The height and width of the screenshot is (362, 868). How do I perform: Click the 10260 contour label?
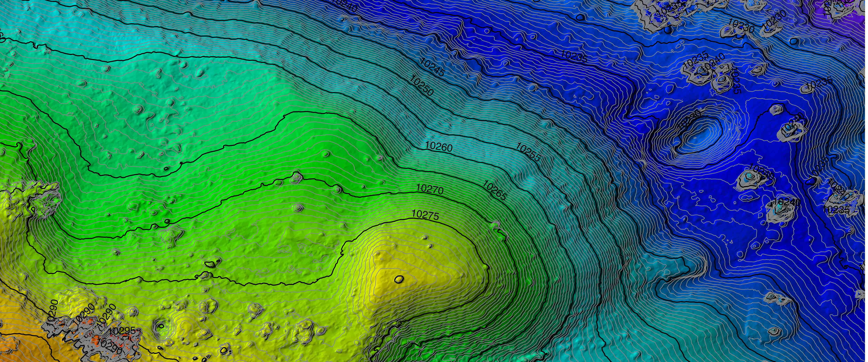point(439,146)
